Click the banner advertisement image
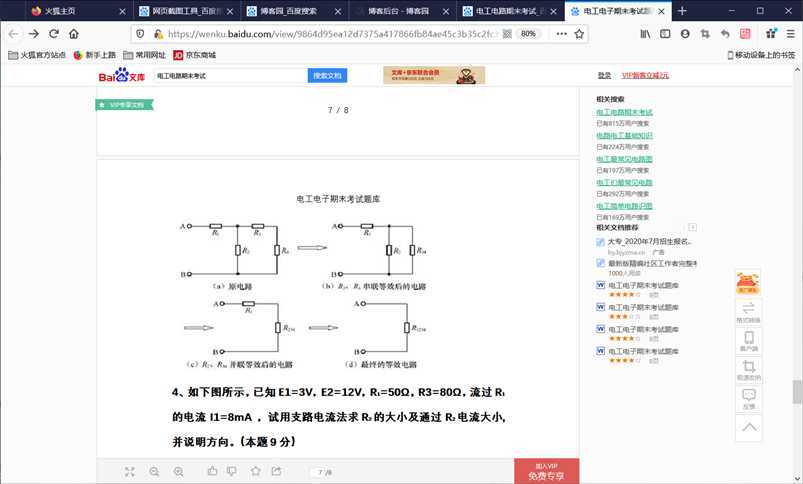 tap(434, 75)
